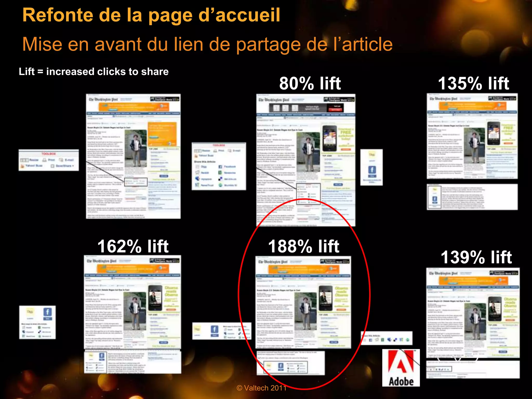Click the article bottom strip below the 135% lift page
532x399 pixels.
[x=472, y=197]
